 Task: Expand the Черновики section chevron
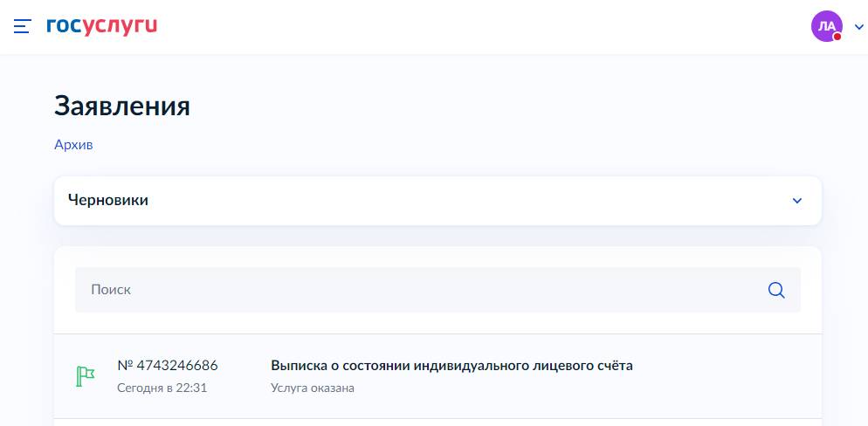click(x=797, y=201)
